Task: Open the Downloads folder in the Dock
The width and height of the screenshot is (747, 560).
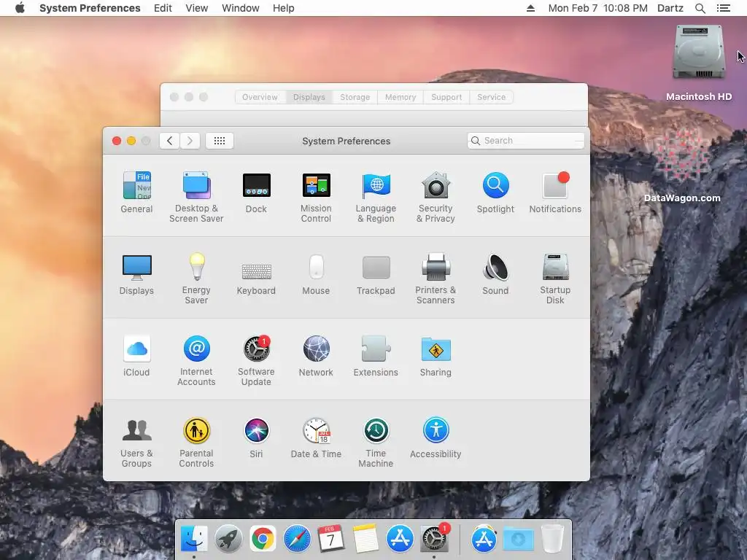Action: click(518, 539)
